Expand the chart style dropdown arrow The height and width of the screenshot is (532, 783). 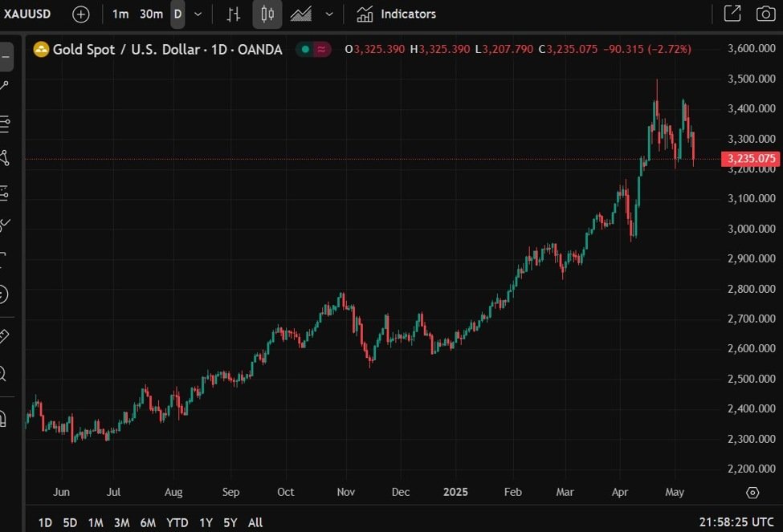(x=329, y=14)
